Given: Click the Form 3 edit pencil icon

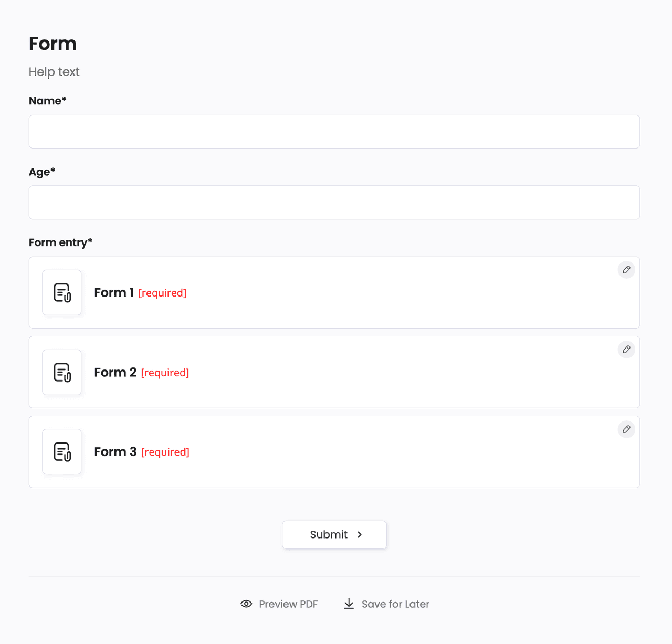Looking at the screenshot, I should pyautogui.click(x=626, y=429).
